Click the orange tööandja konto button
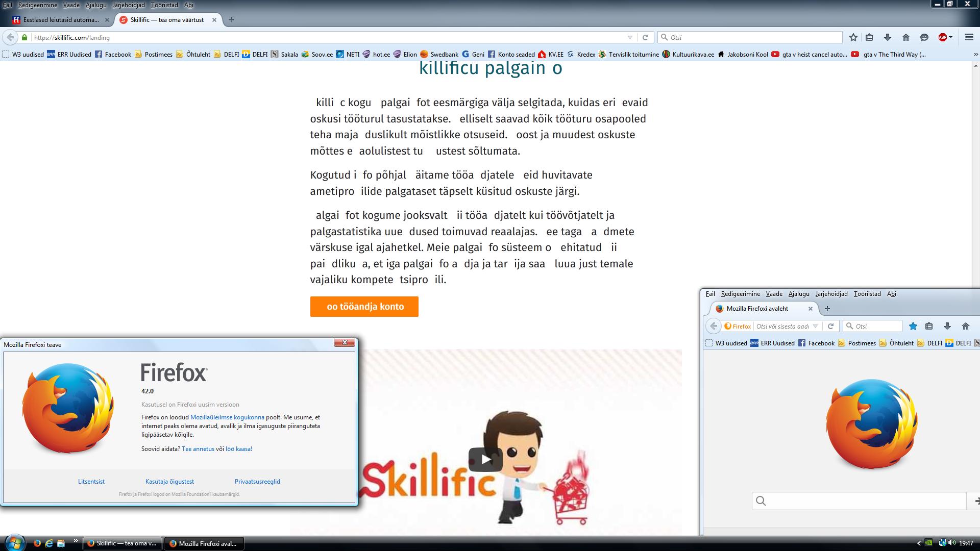The height and width of the screenshot is (551, 980). (364, 307)
